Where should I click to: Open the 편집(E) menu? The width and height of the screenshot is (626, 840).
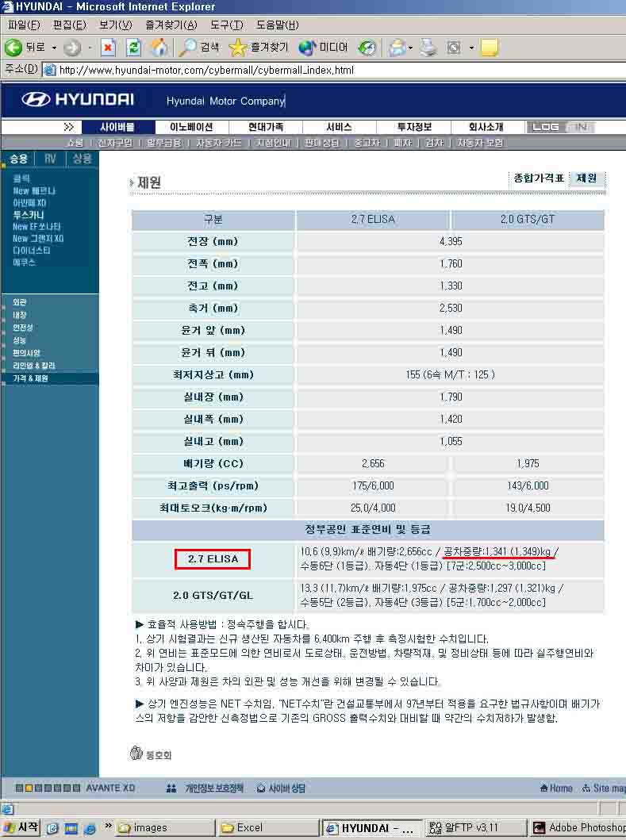coord(70,25)
